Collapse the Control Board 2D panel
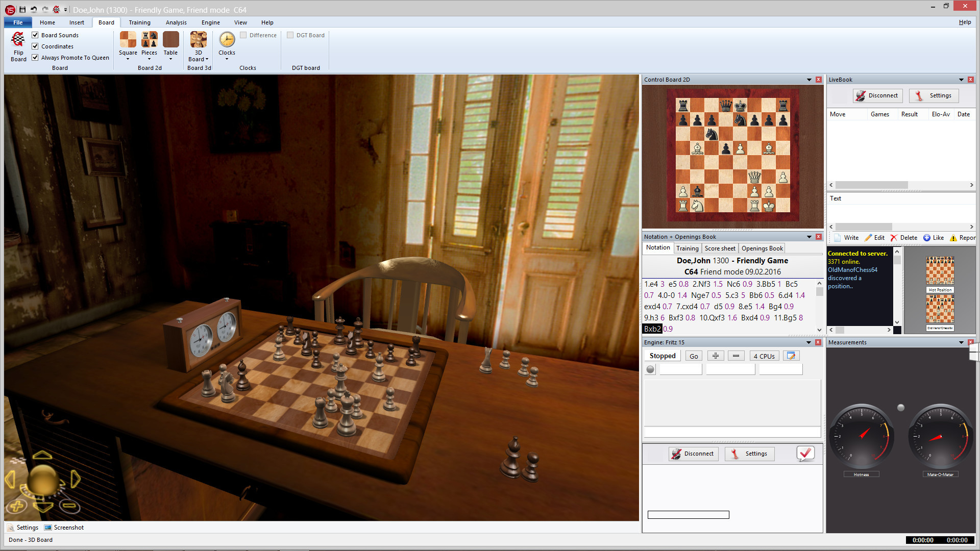The width and height of the screenshot is (980, 551). pos(808,80)
